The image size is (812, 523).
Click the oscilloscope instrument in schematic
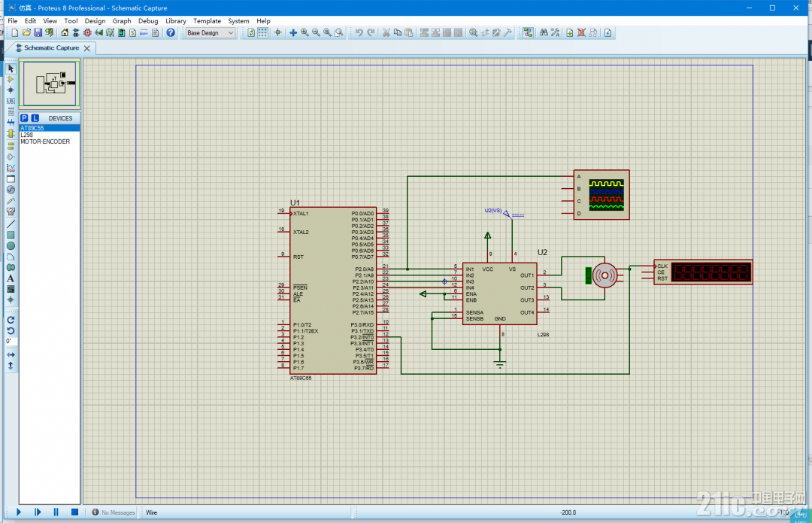(x=601, y=195)
